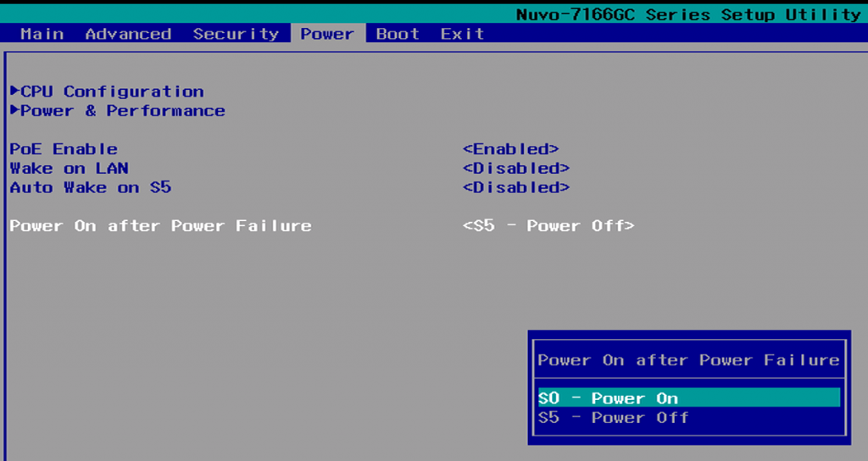Screen dimensions: 868x461
Task: Choose S5 - Power Off in popup
Action: click(x=613, y=418)
